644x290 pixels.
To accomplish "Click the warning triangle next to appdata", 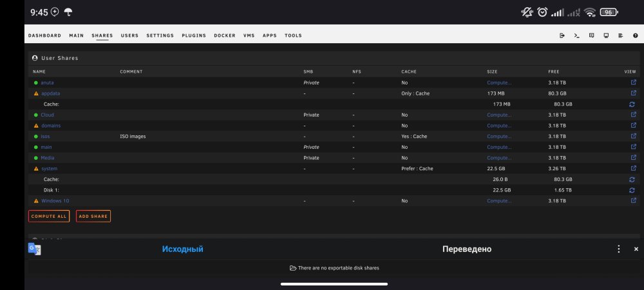I will (x=36, y=93).
